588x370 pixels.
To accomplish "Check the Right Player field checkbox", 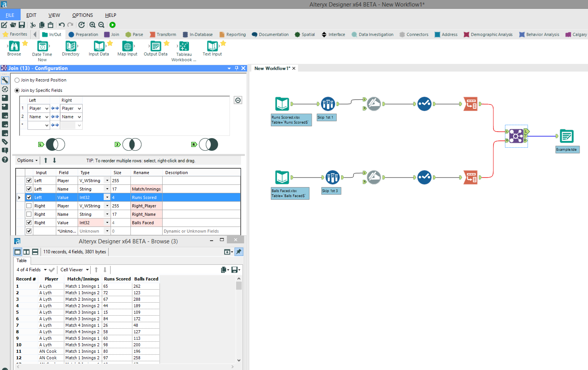I will point(29,206).
